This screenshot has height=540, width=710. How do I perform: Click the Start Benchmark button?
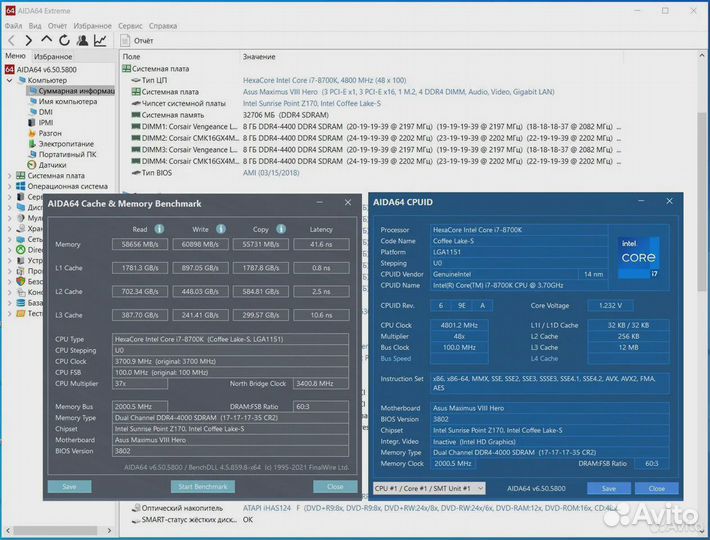[x=201, y=486]
